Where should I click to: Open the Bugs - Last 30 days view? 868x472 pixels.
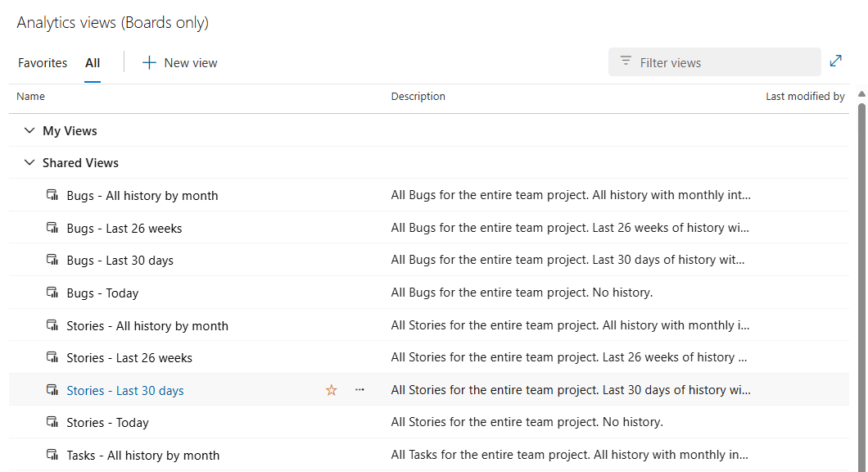(x=120, y=261)
